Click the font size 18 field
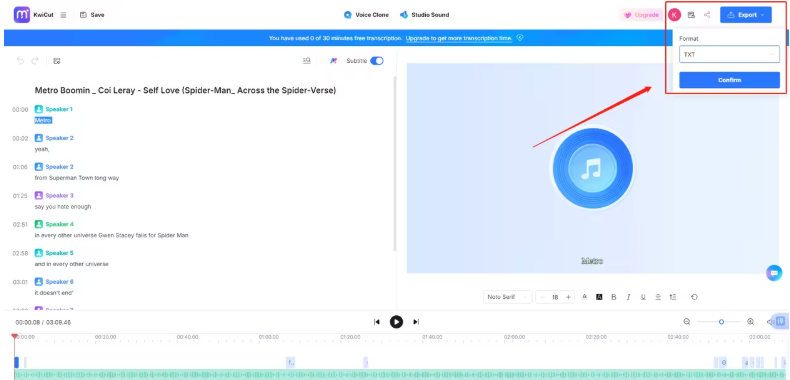 point(555,297)
